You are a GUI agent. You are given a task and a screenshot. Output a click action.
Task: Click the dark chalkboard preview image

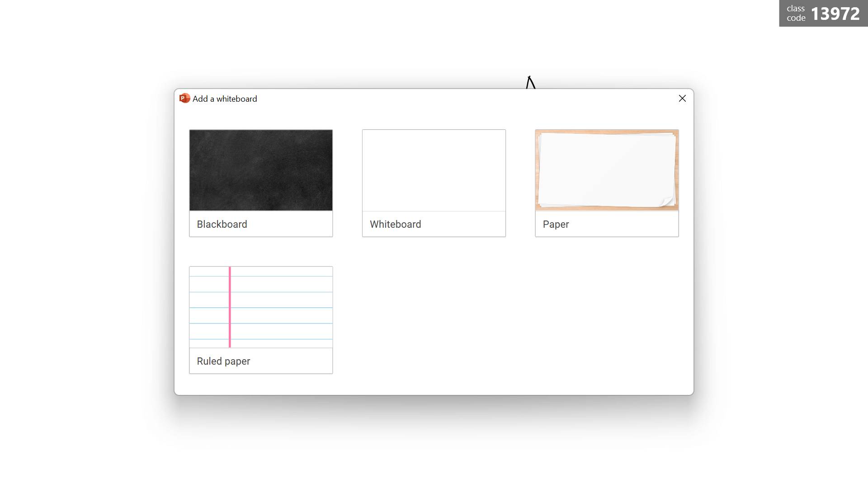(261, 170)
